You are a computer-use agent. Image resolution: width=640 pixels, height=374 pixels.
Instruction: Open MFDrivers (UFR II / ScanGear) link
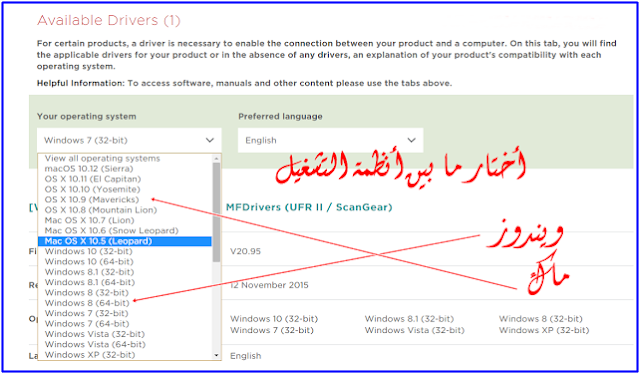point(309,207)
